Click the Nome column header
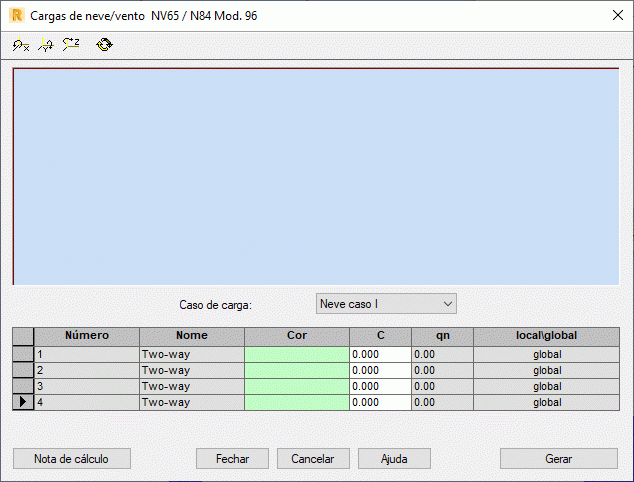Screen dimensions: 634x482 (x=192, y=336)
